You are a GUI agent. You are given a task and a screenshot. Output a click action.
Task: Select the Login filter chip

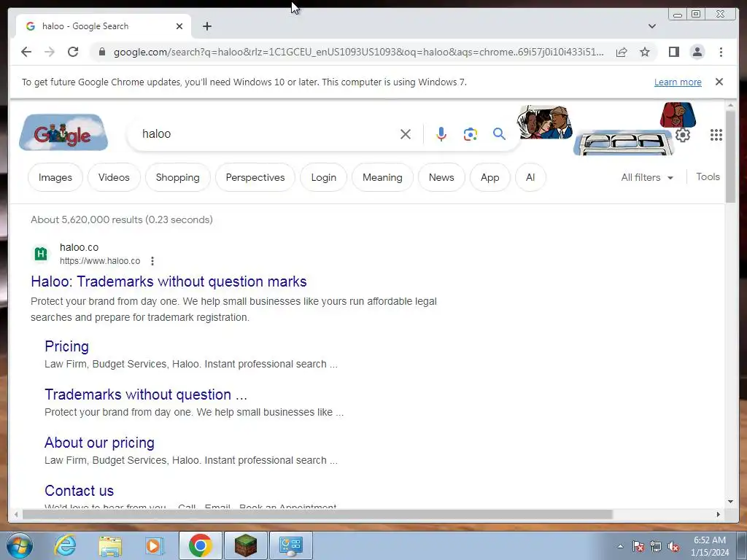tap(323, 178)
